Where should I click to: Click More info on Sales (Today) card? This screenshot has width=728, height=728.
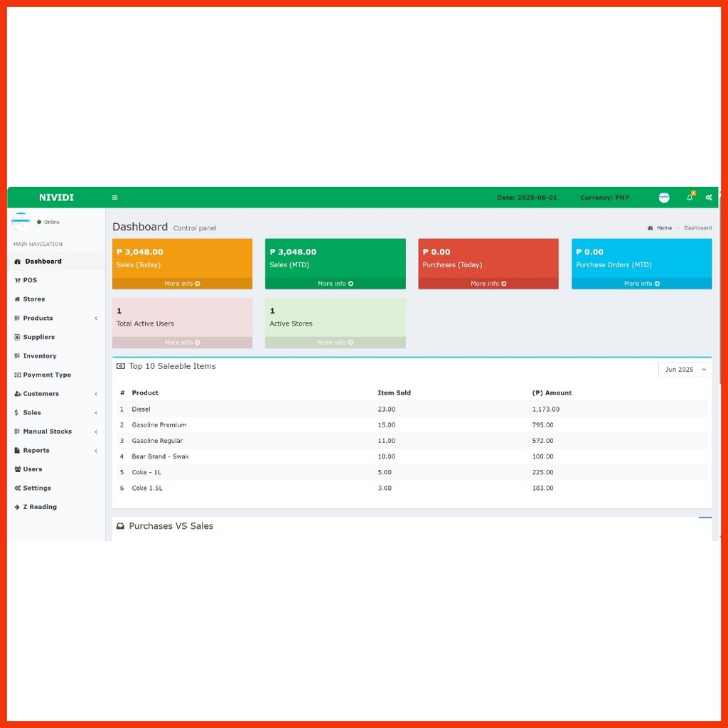coord(182,284)
